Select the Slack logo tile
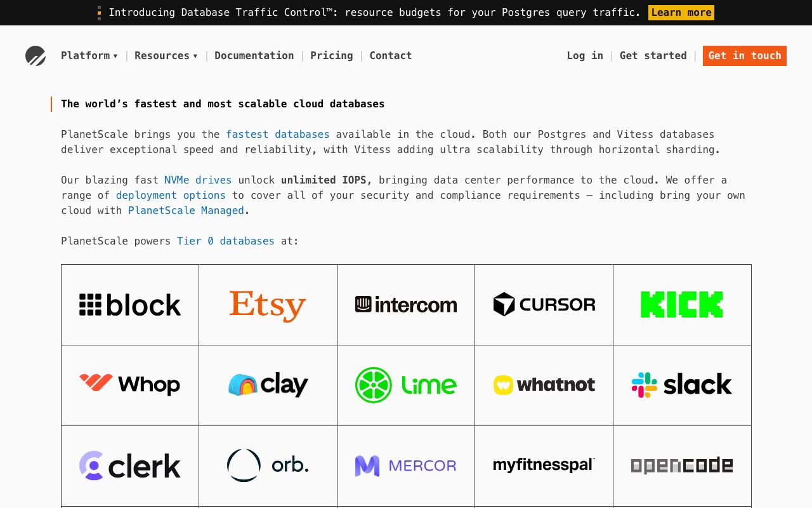The image size is (812, 508). coord(681,385)
